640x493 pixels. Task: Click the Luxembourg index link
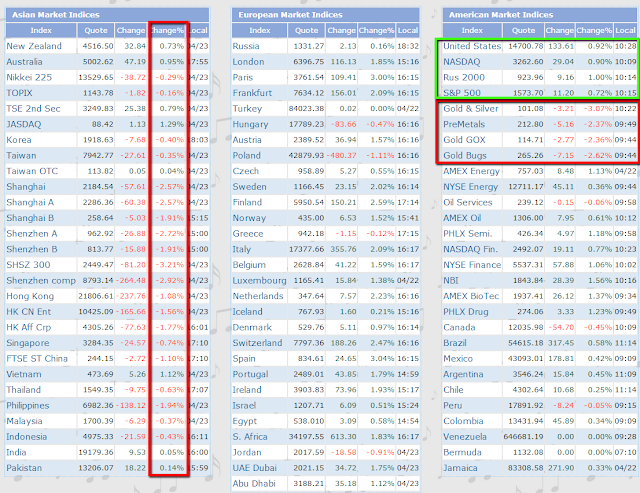259,280
